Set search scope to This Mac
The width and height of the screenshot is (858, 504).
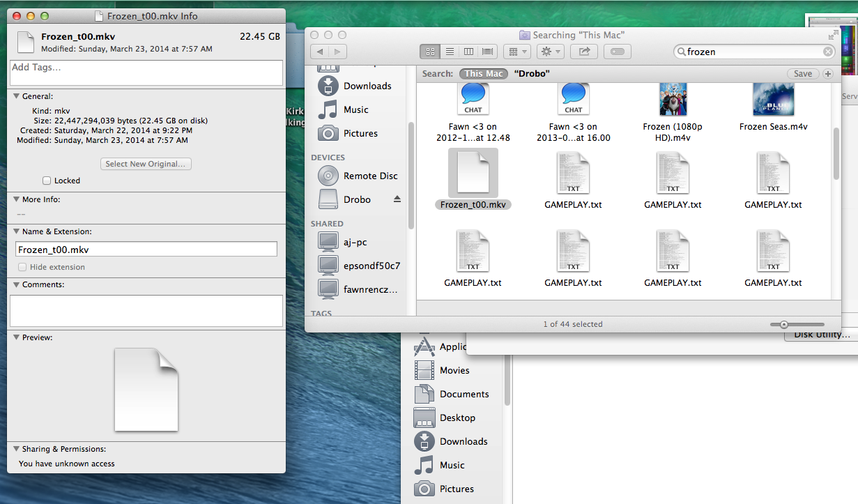coord(483,74)
